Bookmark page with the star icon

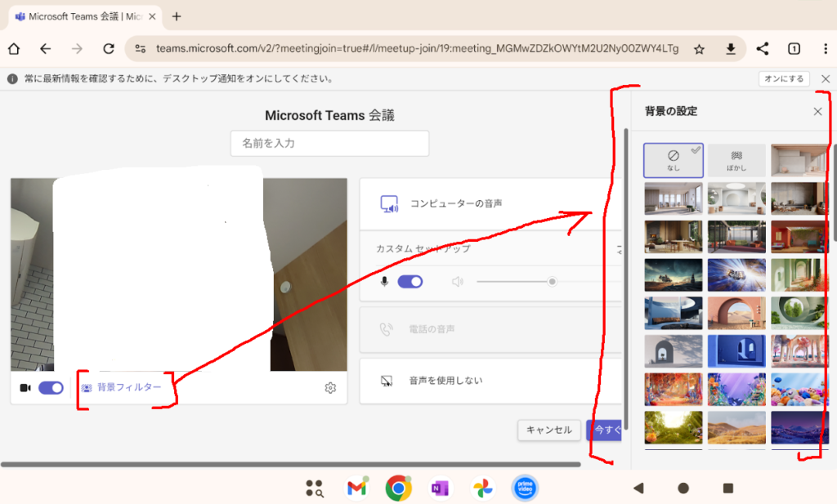point(699,49)
